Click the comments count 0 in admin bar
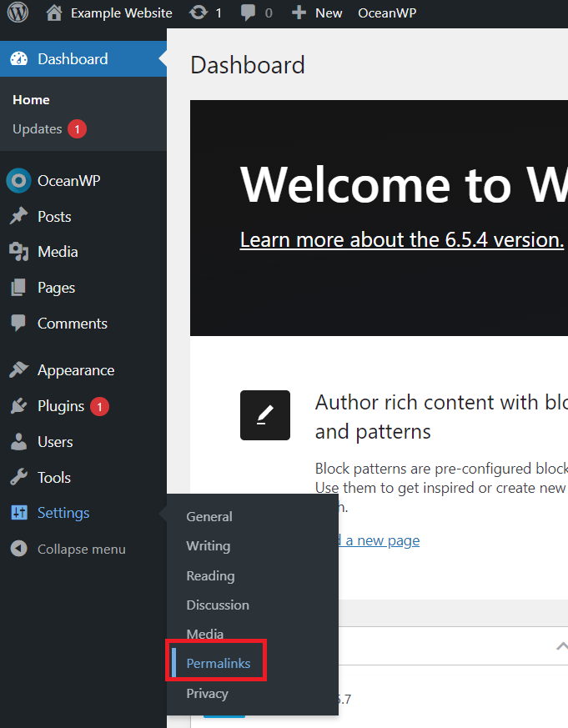 click(x=269, y=13)
